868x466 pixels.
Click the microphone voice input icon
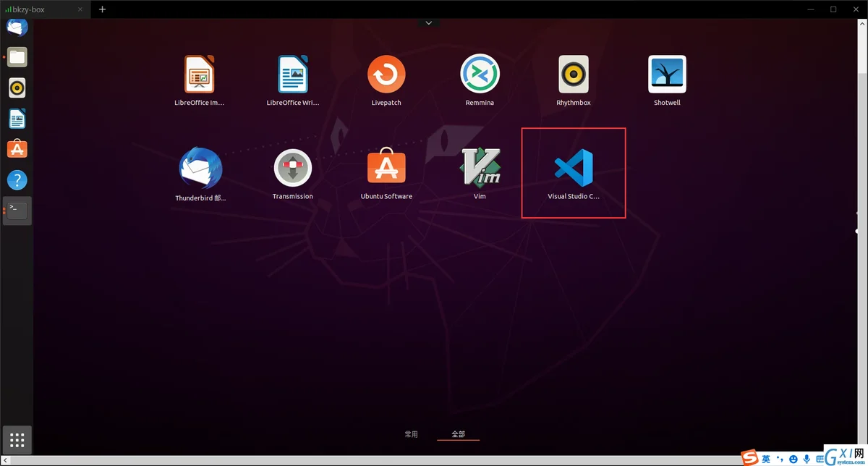(807, 459)
